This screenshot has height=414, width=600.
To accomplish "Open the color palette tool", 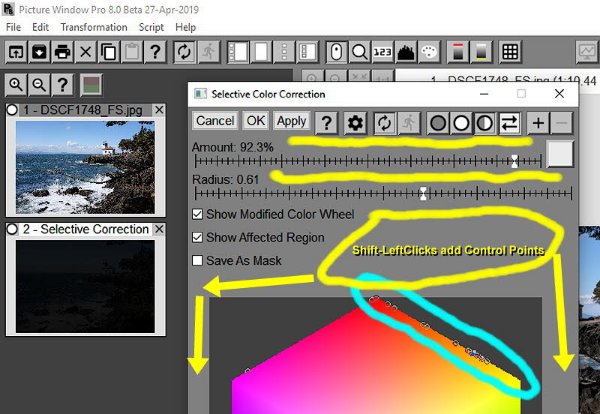I will pyautogui.click(x=429, y=52).
